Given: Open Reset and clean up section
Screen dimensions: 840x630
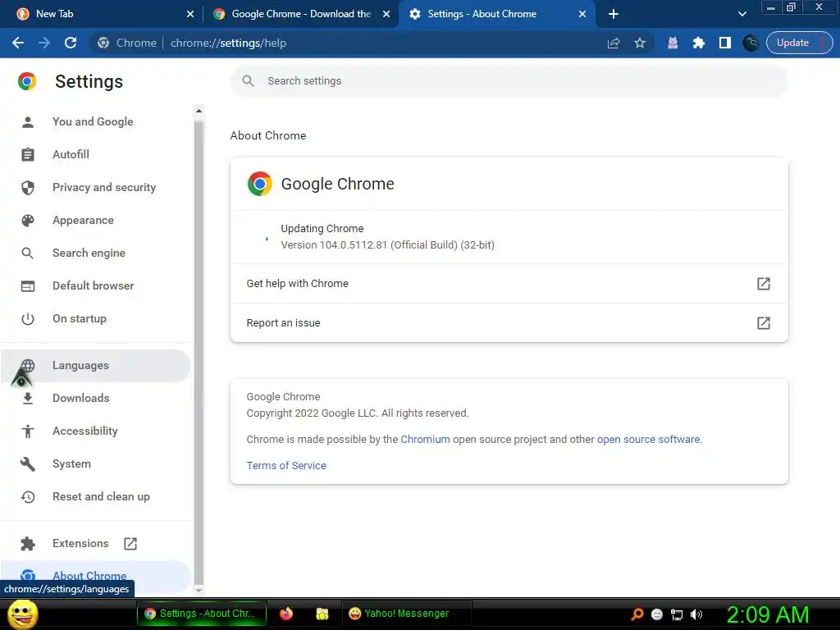Looking at the screenshot, I should [95, 496].
